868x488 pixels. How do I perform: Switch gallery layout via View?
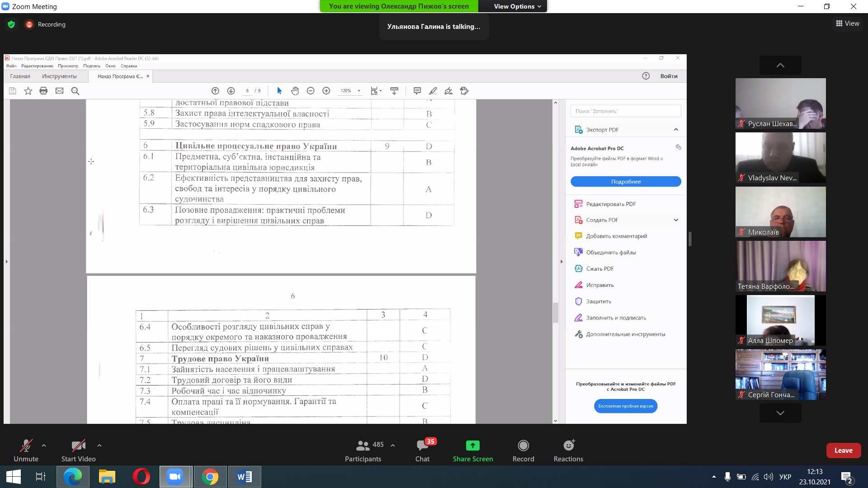point(847,23)
